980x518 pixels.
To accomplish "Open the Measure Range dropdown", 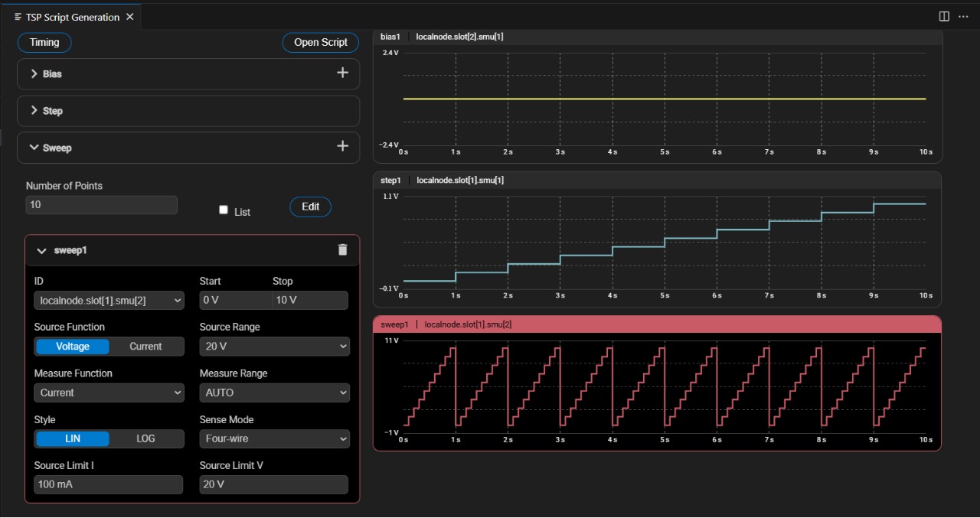I will click(x=274, y=392).
